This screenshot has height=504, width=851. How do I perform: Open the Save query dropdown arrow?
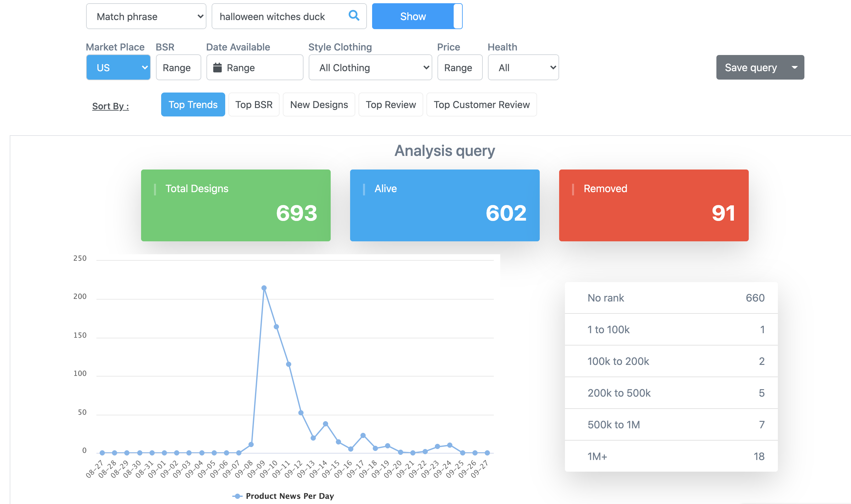(x=794, y=67)
